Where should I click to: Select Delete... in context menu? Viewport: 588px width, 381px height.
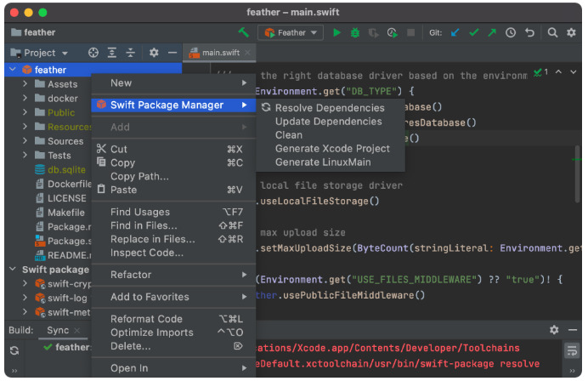[173, 346]
